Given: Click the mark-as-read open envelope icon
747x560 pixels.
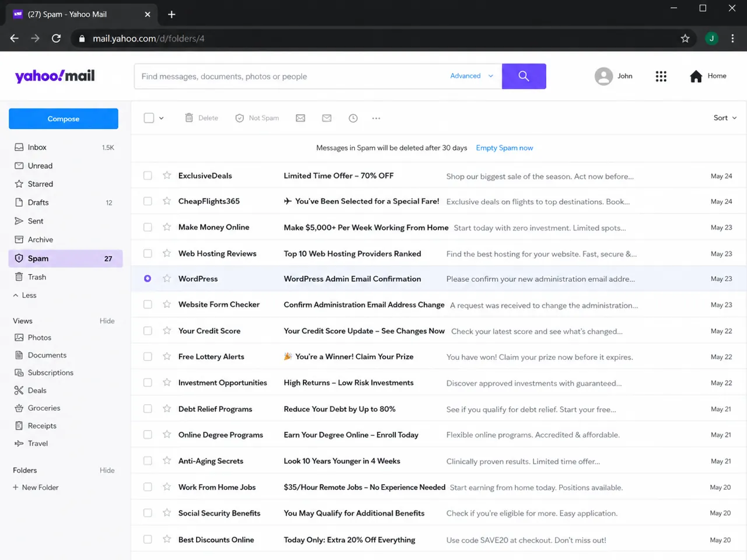Looking at the screenshot, I should click(x=301, y=118).
